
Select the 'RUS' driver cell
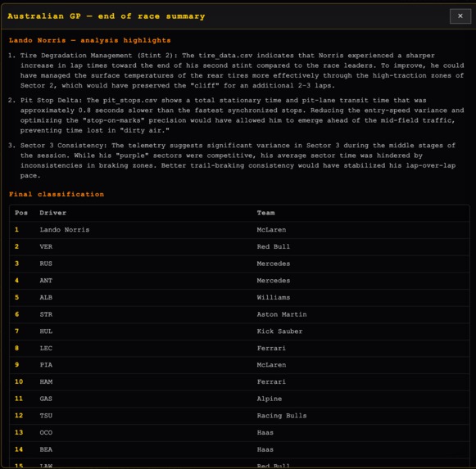(x=46, y=264)
